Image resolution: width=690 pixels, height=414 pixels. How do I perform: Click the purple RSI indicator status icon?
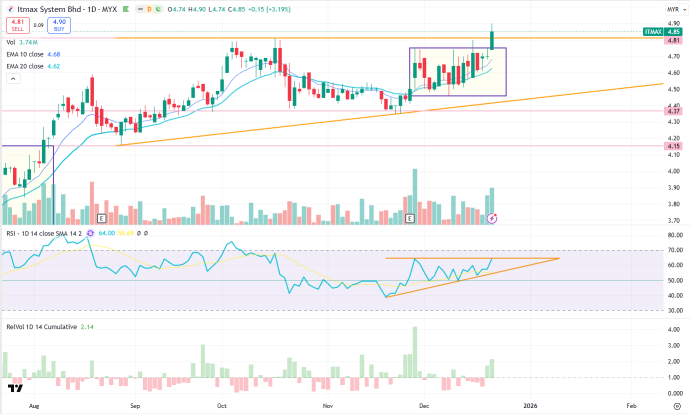(x=90, y=233)
